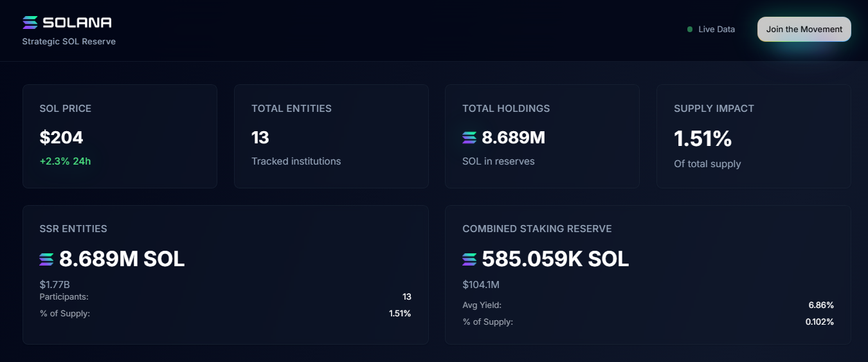This screenshot has width=868, height=362.
Task: Click the SUPPLY IMPACT heading
Action: tap(714, 108)
